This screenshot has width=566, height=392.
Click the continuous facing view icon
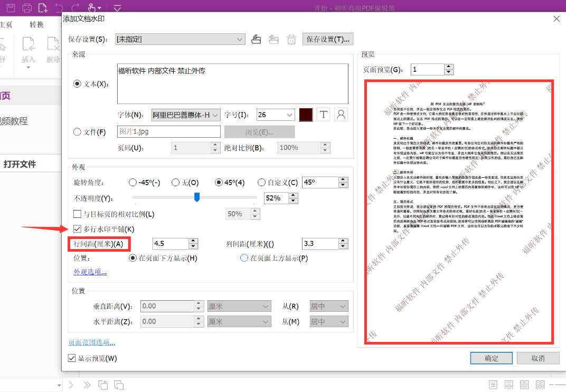click(540, 385)
